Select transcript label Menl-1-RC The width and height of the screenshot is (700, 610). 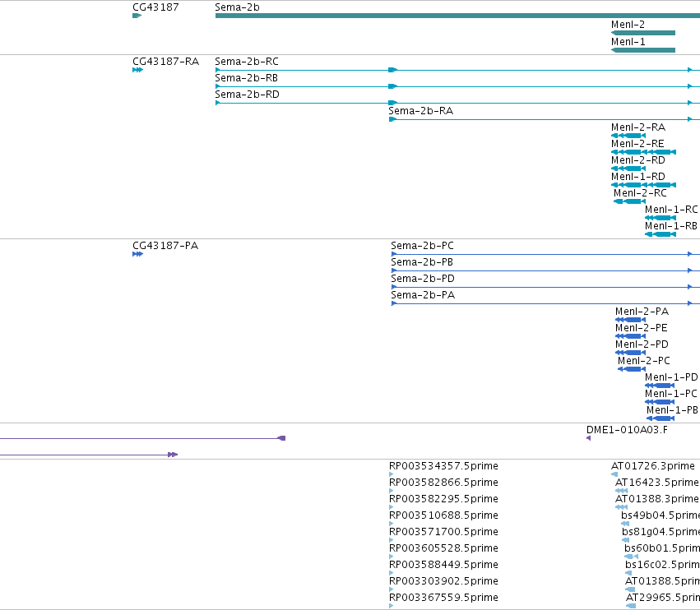671,210
